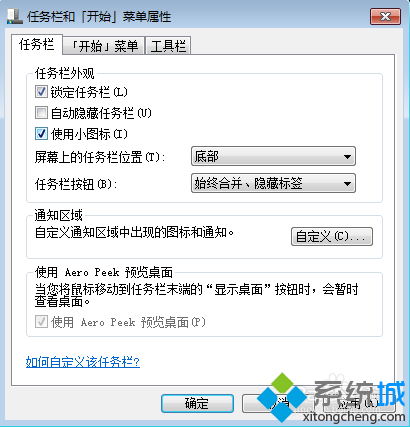The height and width of the screenshot is (427, 410).
Task: Switch to the 任务栏 tab
Action: (x=37, y=44)
